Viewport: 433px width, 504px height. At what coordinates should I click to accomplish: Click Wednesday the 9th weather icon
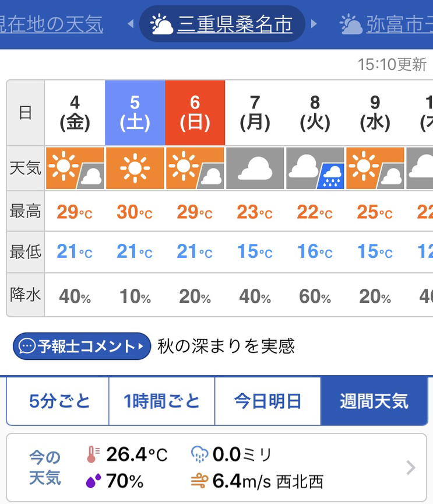(375, 169)
